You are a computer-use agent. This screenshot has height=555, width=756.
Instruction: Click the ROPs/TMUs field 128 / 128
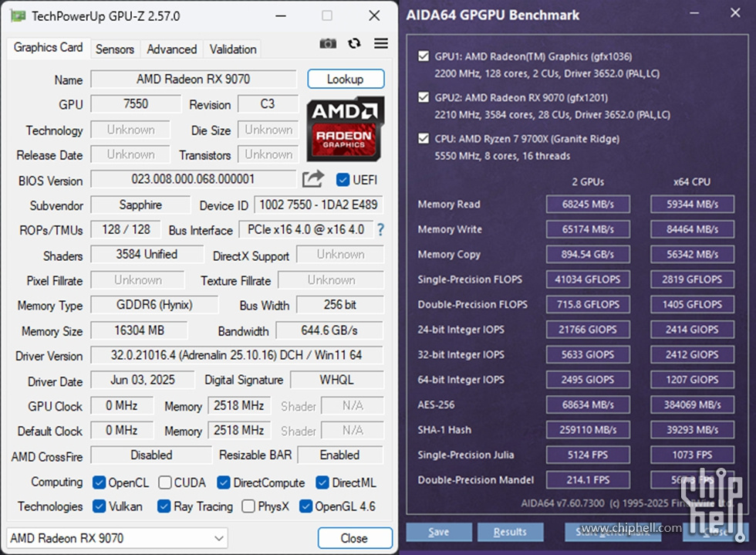127,230
